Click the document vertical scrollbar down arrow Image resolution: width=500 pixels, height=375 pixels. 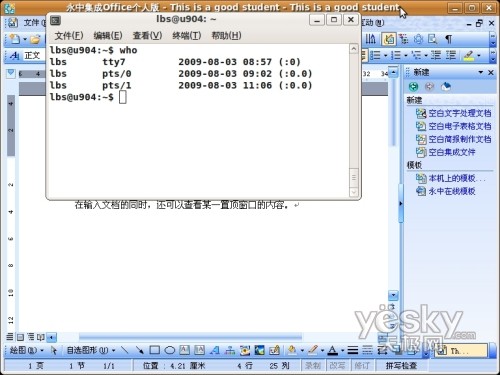[x=393, y=295]
